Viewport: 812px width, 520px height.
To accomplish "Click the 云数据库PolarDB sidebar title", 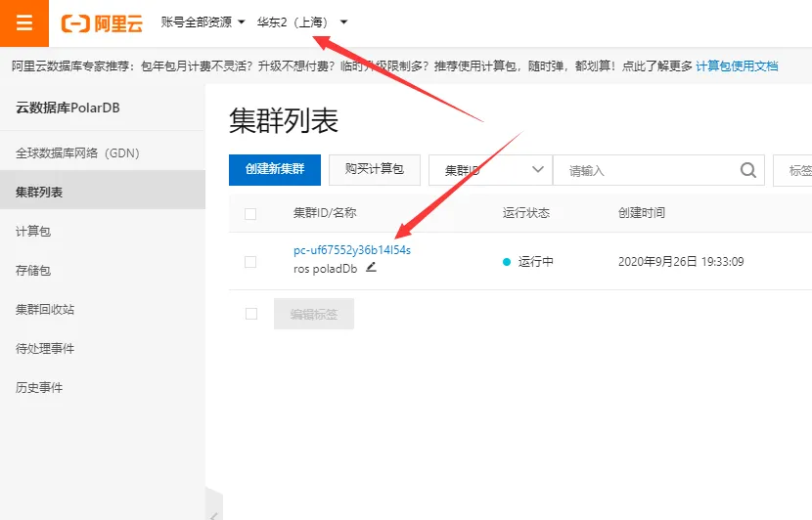I will 68,108.
